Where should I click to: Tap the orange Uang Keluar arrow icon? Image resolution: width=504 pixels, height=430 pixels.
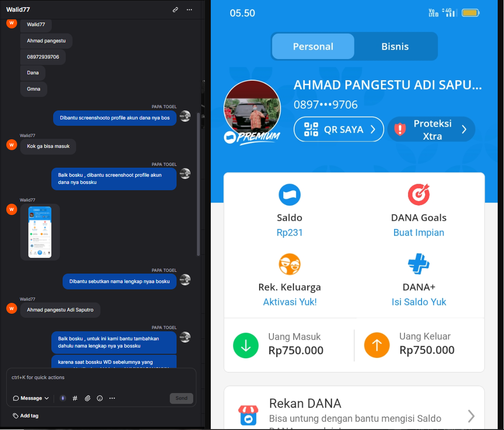point(377,345)
